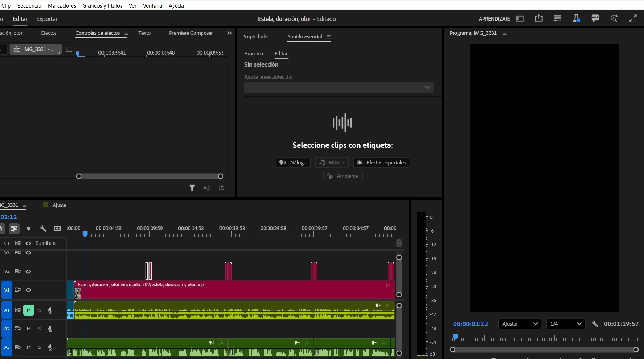Hide the C1 Subtítulo track eye
Screen dimensions: 644x359
coord(28,243)
